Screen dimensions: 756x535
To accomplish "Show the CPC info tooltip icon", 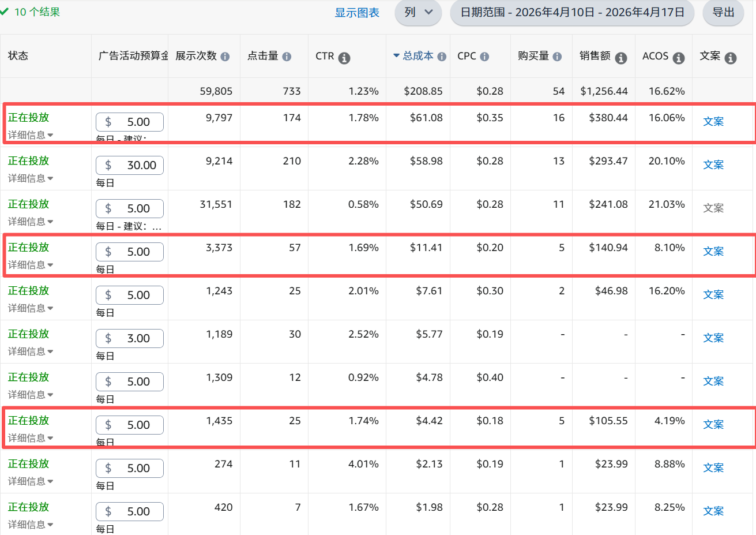I will (484, 57).
